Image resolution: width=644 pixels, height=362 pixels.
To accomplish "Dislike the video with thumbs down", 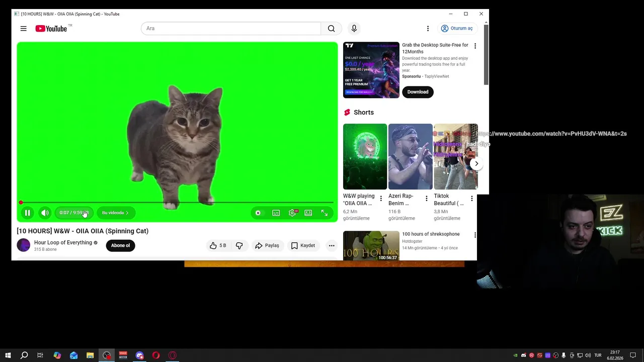I will 239,245.
